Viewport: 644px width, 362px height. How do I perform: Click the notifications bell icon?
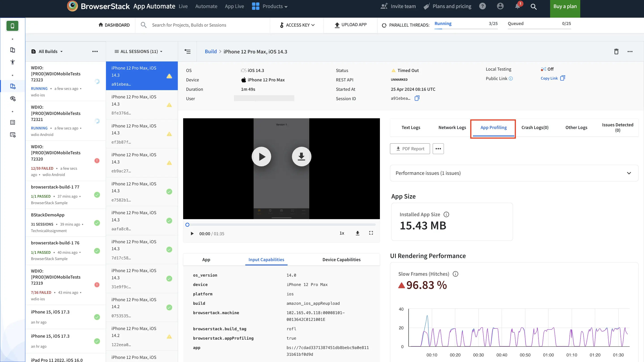pos(517,6)
